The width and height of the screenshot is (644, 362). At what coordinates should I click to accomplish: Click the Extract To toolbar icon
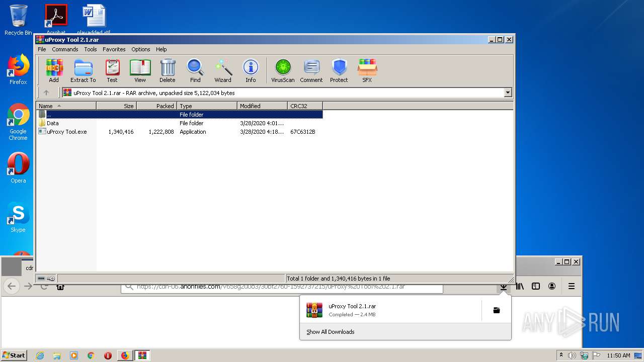83,70
